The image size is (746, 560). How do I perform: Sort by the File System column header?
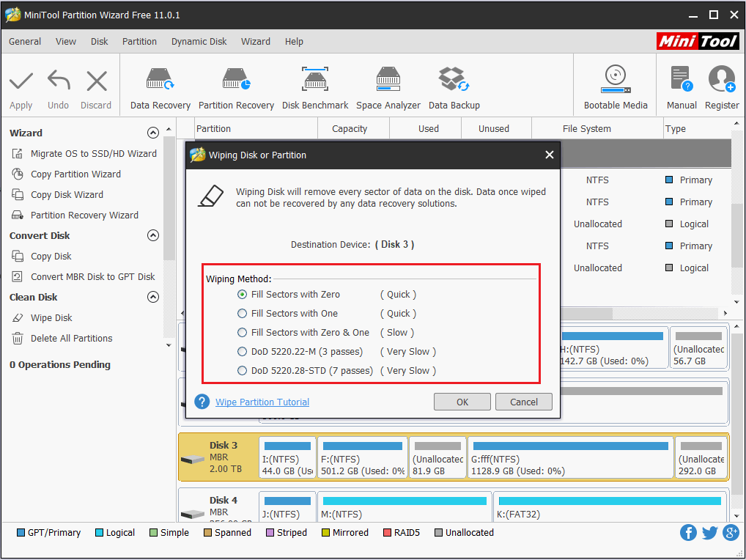597,128
